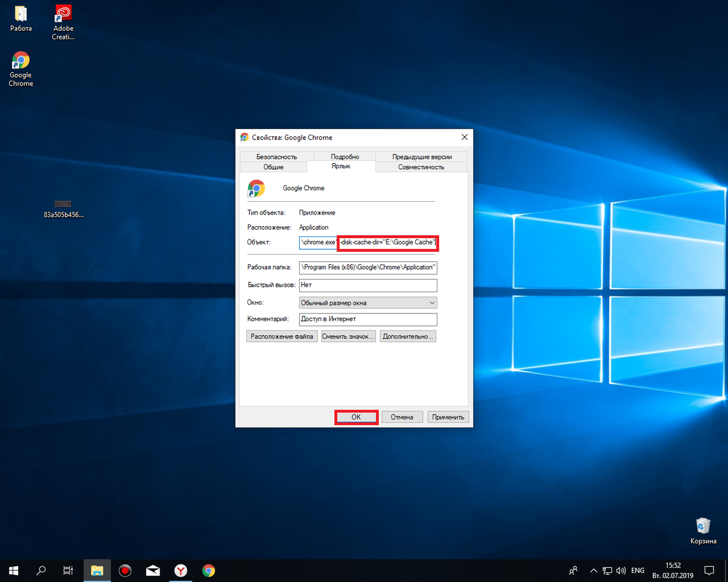Expand the Окно window size dropdown

(368, 302)
